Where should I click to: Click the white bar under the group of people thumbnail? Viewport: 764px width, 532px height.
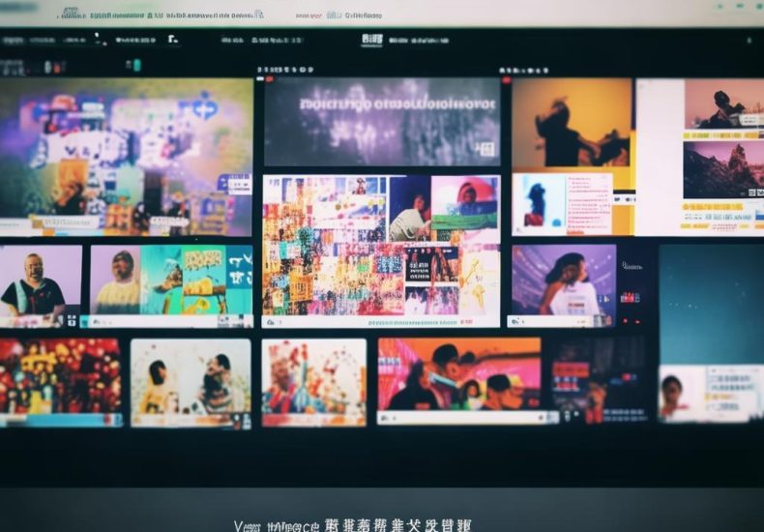(468, 418)
